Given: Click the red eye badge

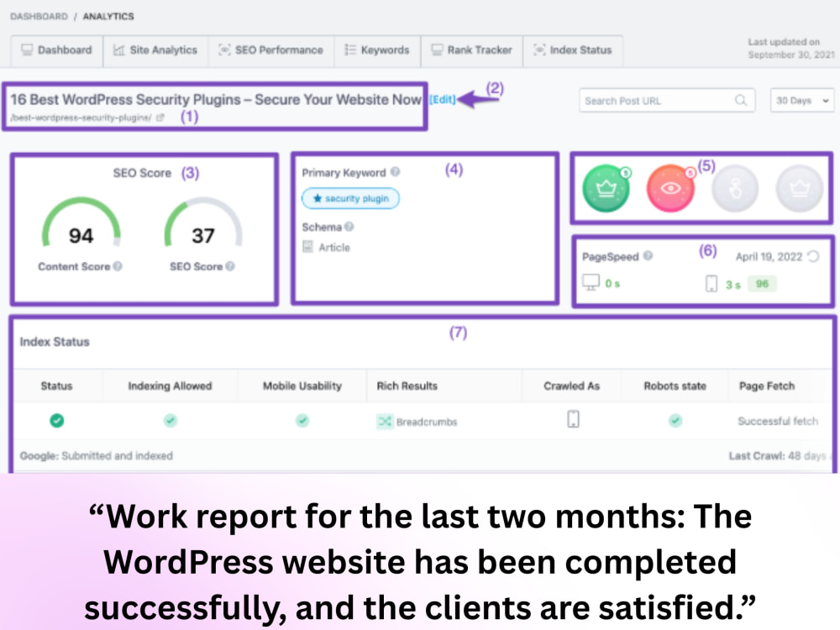Looking at the screenshot, I should pos(670,188).
